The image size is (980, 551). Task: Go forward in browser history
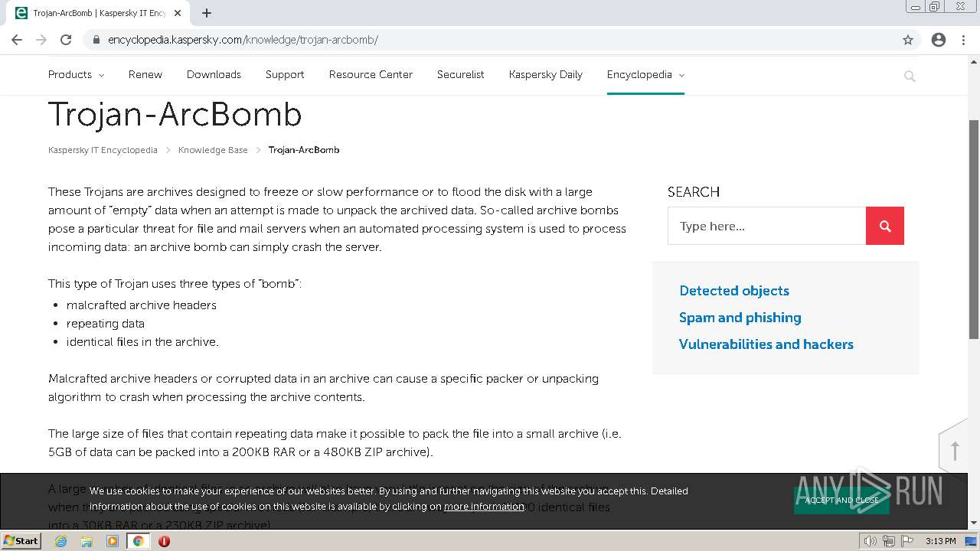point(41,40)
